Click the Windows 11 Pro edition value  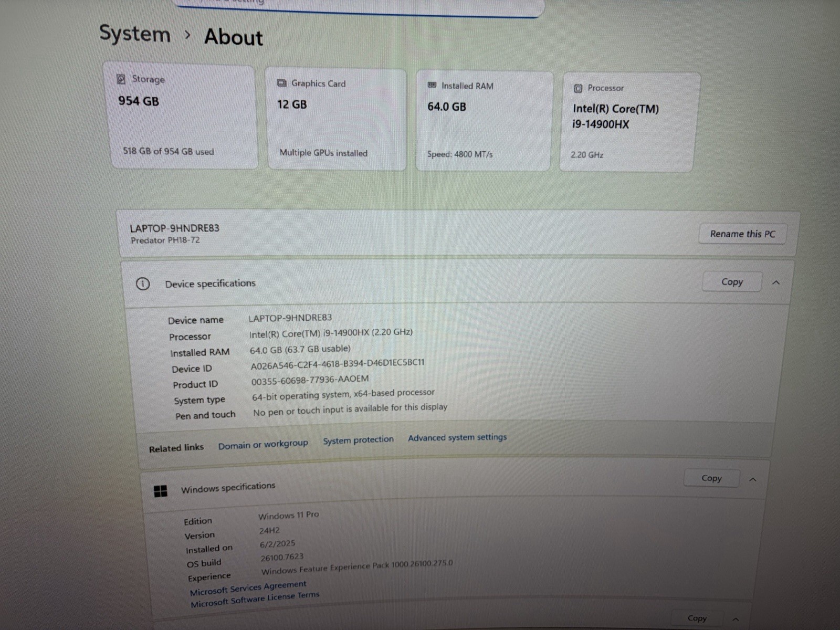pos(288,516)
